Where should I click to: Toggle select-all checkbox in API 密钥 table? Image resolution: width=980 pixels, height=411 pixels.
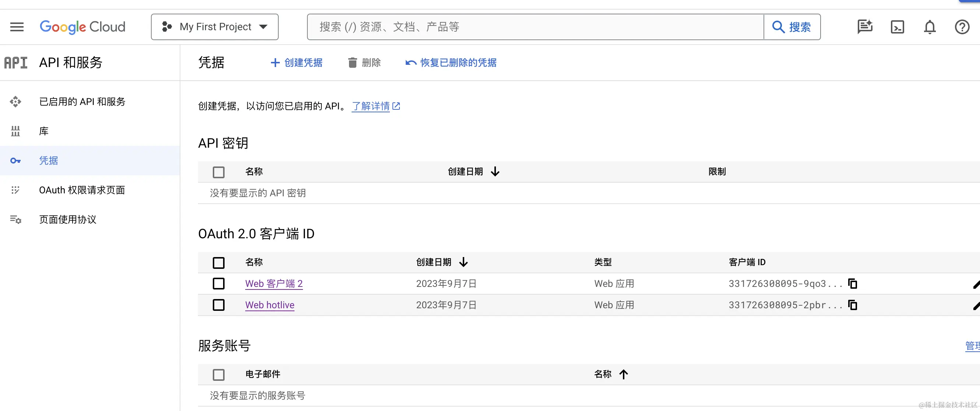click(218, 172)
